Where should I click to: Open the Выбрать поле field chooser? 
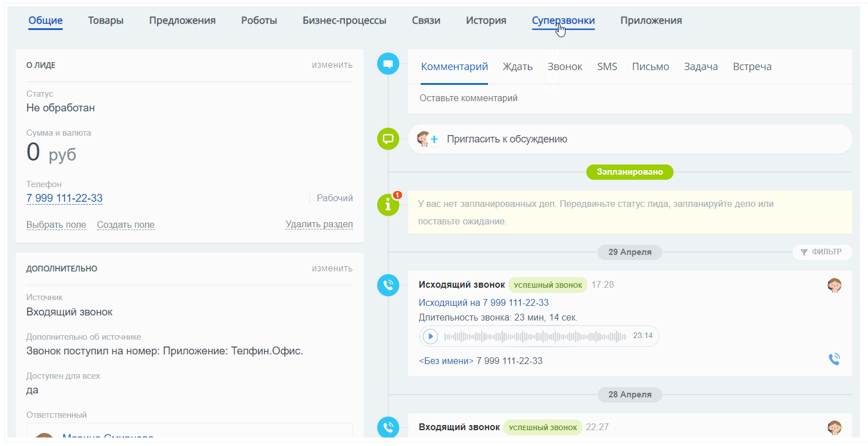(56, 225)
